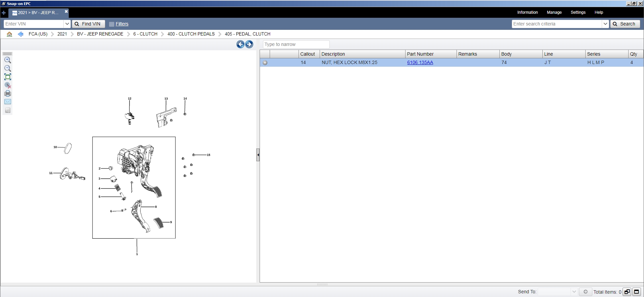
Task: Open the Information menu
Action: (527, 12)
